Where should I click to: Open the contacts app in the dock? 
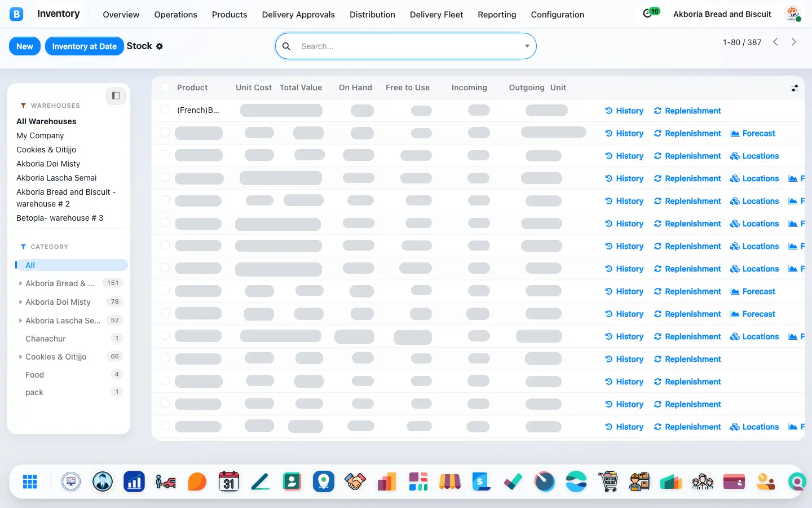click(292, 481)
